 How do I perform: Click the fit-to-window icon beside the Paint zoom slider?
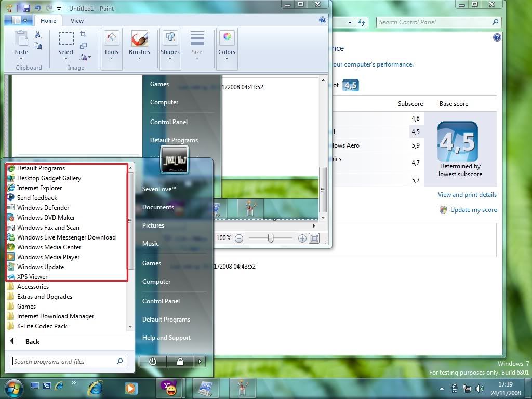click(314, 238)
